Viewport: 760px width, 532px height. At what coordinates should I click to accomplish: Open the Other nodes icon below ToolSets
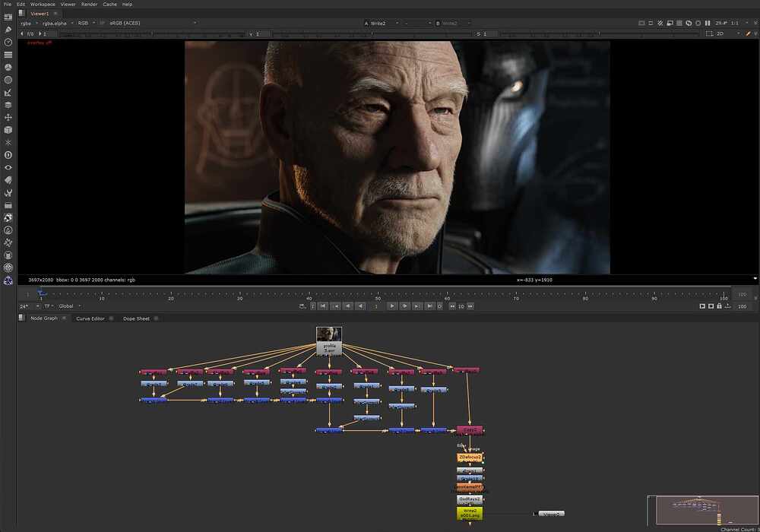click(8, 205)
